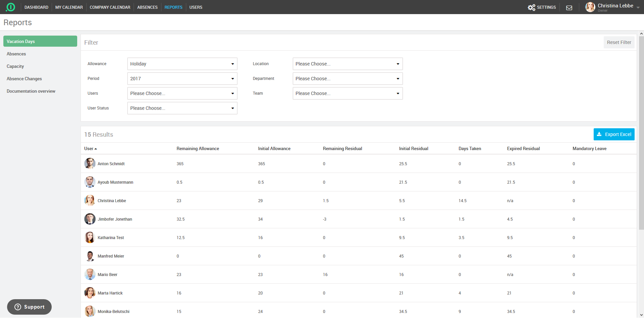Sort by the User column arrow

pos(96,149)
